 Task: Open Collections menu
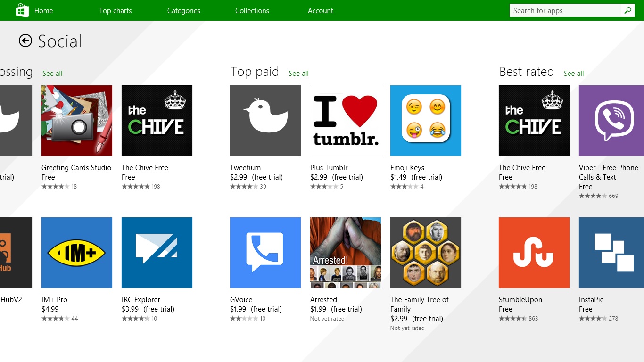click(252, 10)
